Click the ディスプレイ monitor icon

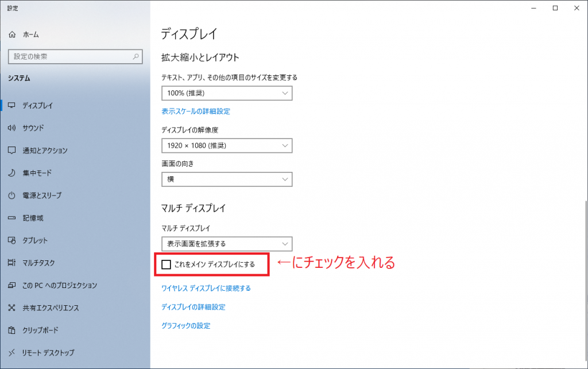[x=12, y=106]
